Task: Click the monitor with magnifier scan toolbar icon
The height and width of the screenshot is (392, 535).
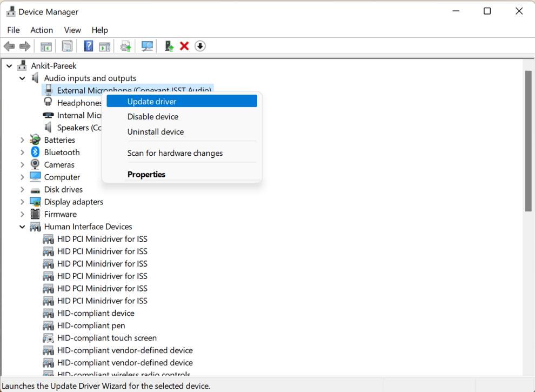Action: (x=147, y=46)
